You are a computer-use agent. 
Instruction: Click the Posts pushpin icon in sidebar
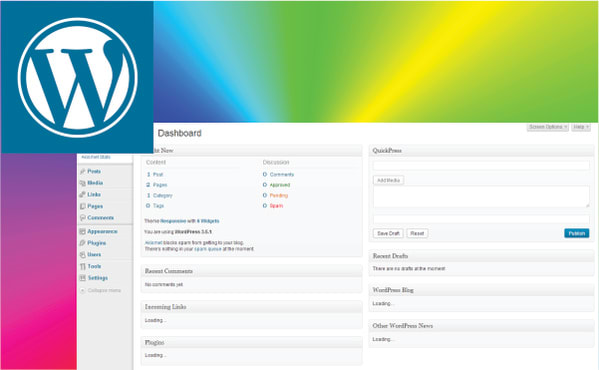tap(82, 171)
